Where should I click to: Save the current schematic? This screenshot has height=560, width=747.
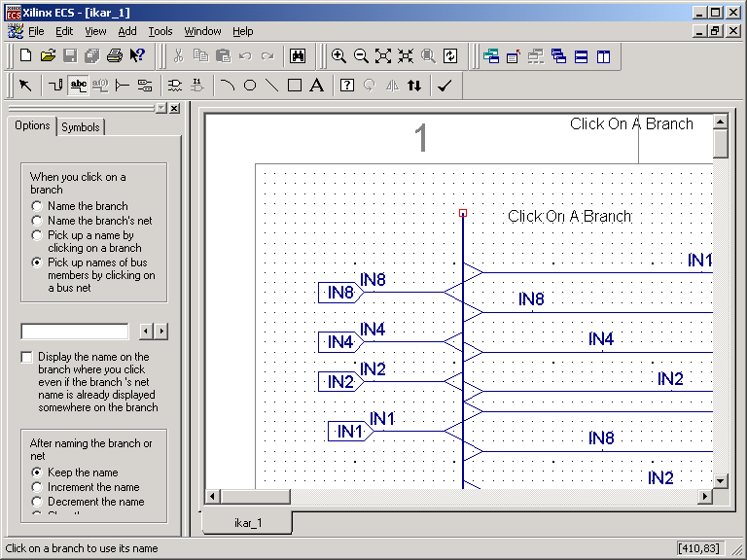[x=70, y=56]
